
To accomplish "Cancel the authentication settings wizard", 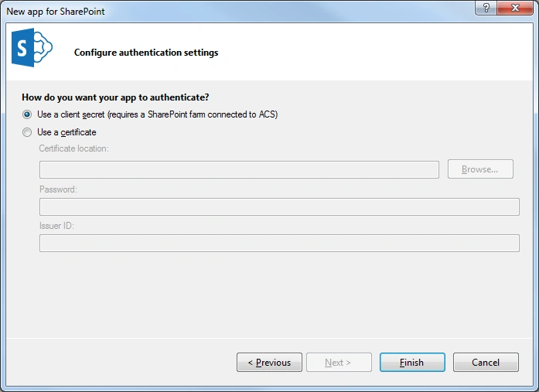I will tap(486, 362).
